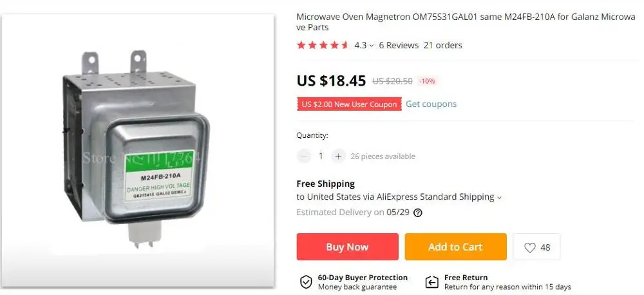Click the Add to Cart button
This screenshot has height=295, width=644.
pos(455,247)
